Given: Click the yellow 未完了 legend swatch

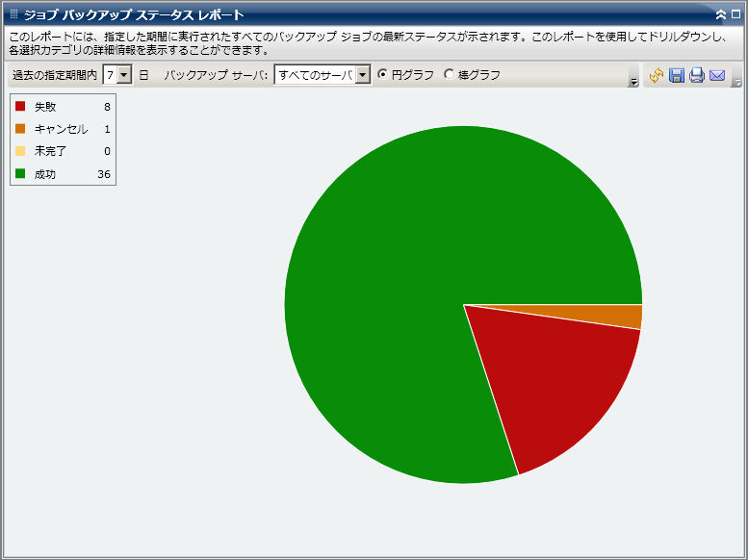Looking at the screenshot, I should coord(20,151).
